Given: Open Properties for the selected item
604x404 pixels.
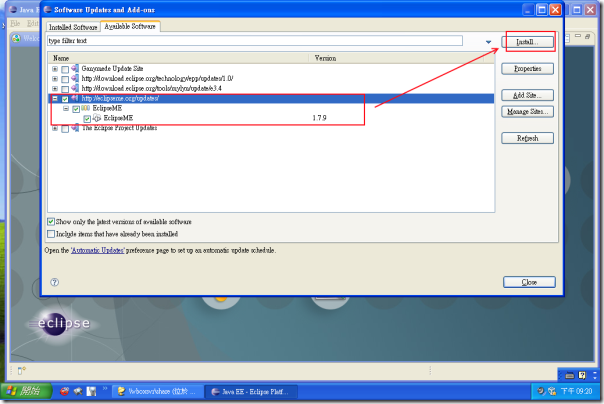Looking at the screenshot, I should pos(527,69).
